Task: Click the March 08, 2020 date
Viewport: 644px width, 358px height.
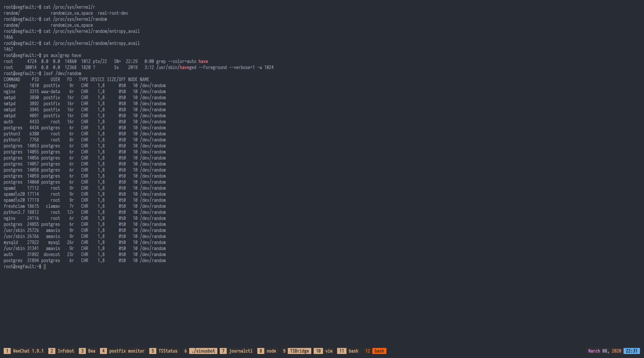Action: pyautogui.click(x=604, y=351)
